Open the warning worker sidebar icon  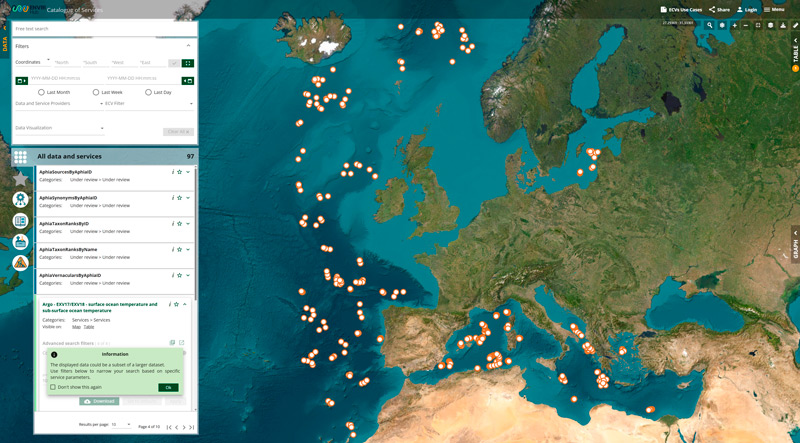(20, 263)
